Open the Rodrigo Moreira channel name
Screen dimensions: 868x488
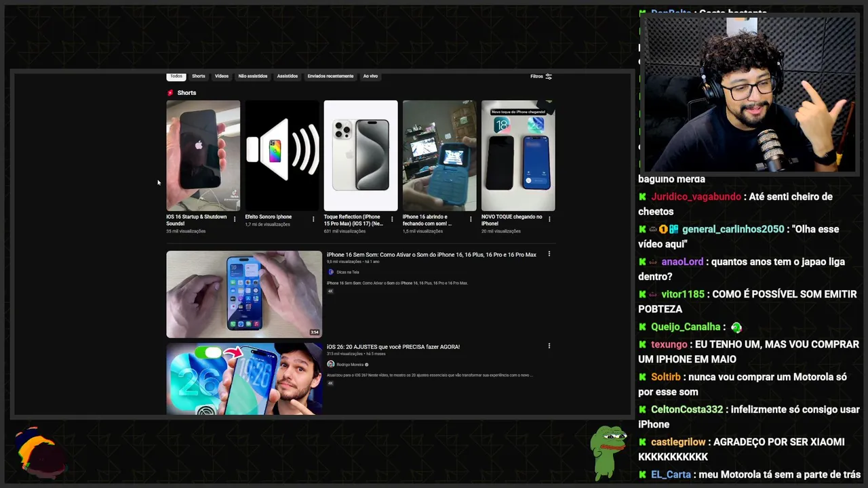coord(350,364)
